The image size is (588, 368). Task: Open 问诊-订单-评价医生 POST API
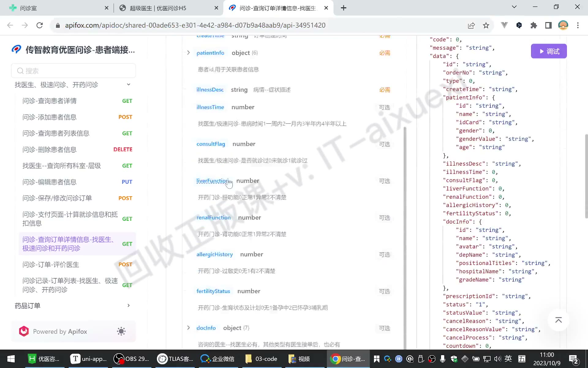click(77, 264)
